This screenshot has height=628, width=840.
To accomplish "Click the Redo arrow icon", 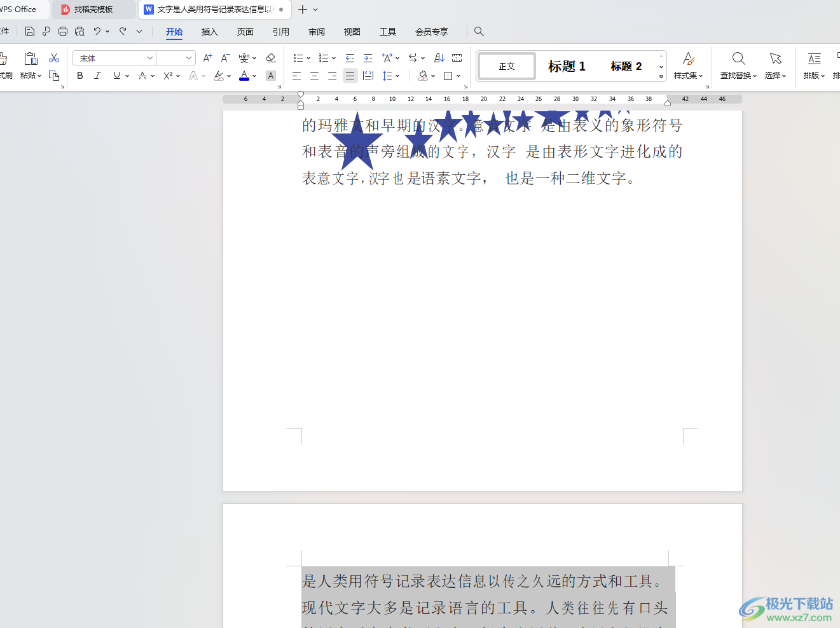I will [x=123, y=31].
